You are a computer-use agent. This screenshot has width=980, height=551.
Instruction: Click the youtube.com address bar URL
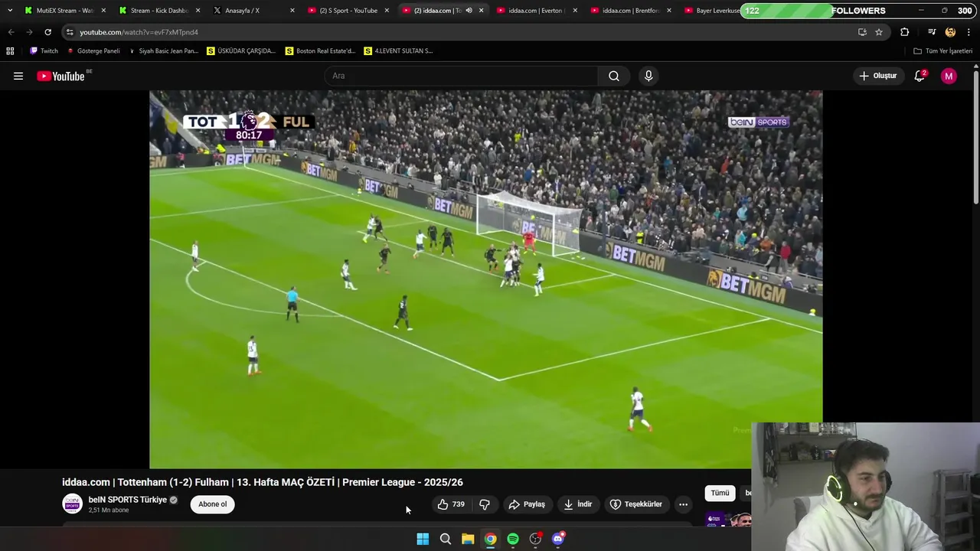point(139,32)
